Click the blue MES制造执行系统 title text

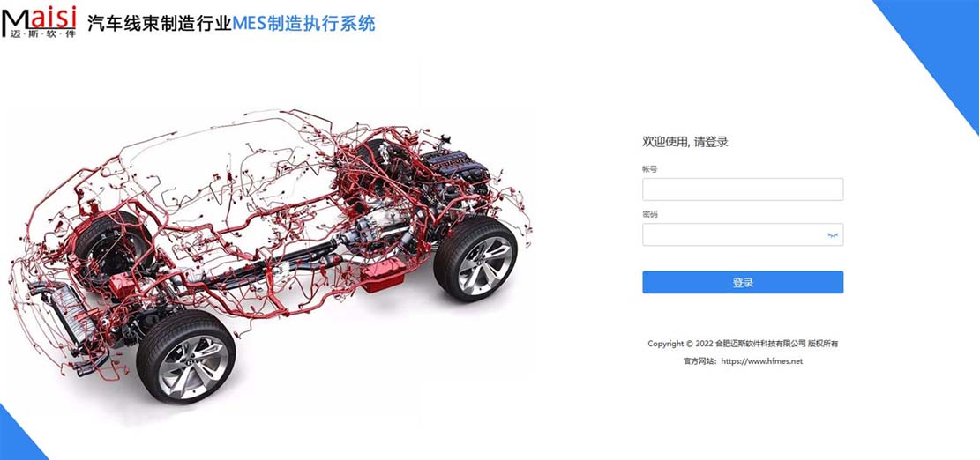(x=303, y=24)
